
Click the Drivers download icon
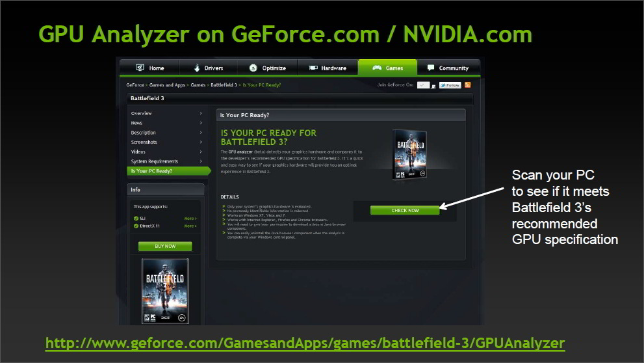[197, 68]
